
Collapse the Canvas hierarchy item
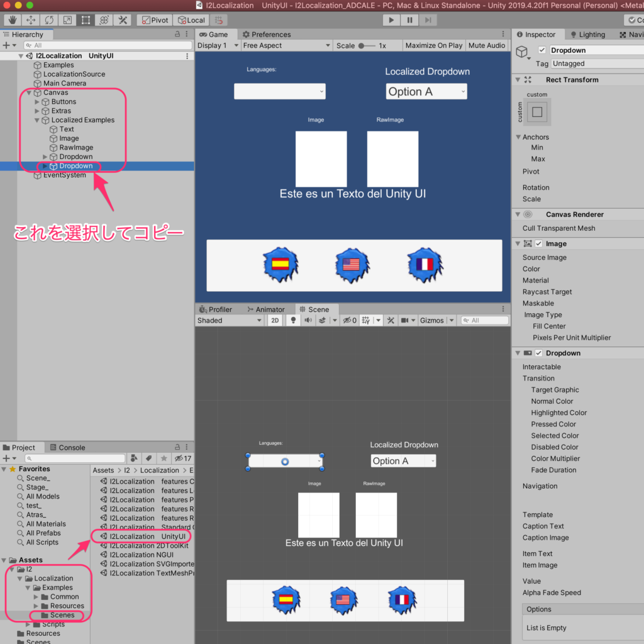29,92
